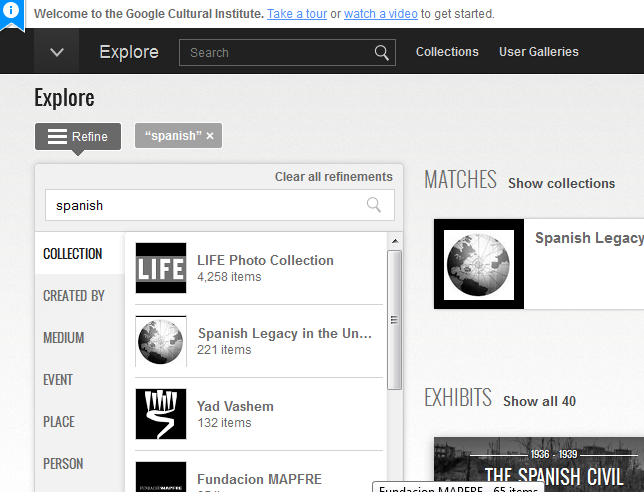Click the '132 items' count text
The height and width of the screenshot is (492, 644).
click(x=224, y=423)
